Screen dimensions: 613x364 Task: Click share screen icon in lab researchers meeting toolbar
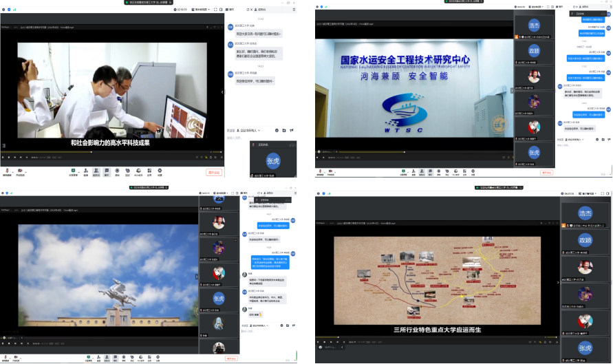pos(73,170)
